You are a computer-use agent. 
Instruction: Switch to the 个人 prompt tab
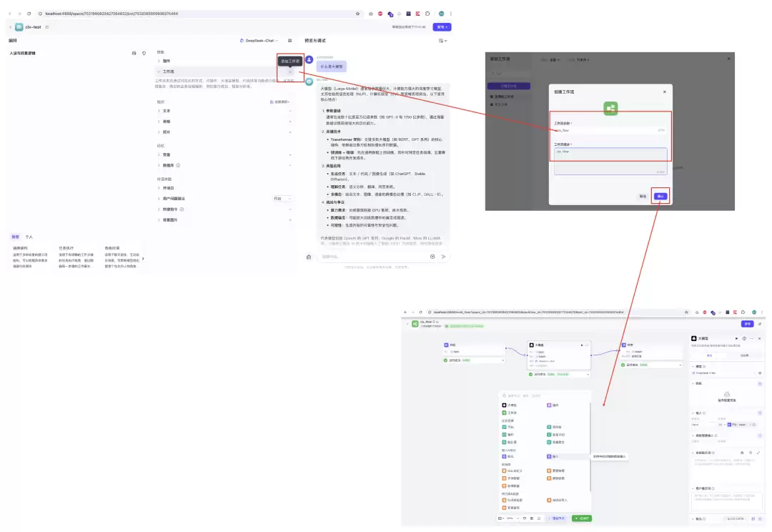click(29, 237)
